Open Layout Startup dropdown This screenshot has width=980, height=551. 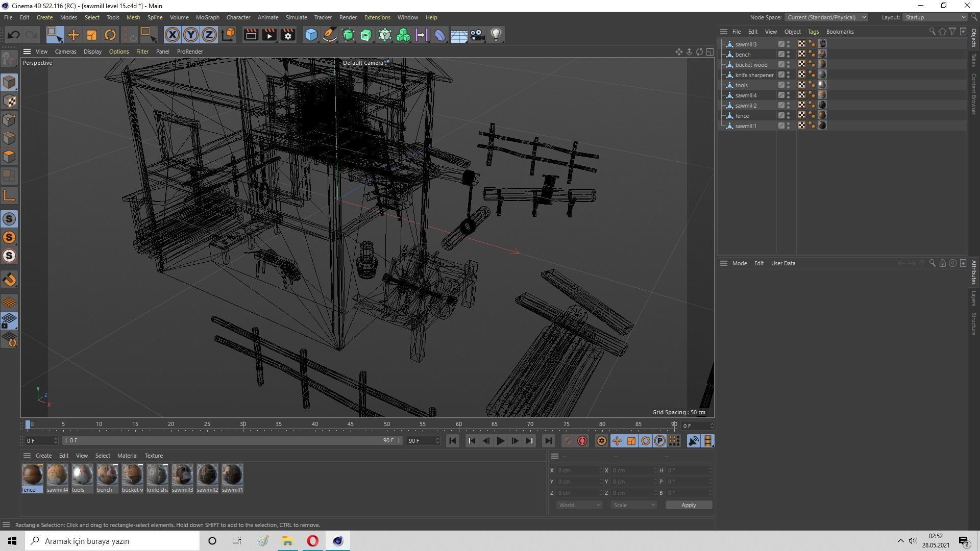(935, 17)
